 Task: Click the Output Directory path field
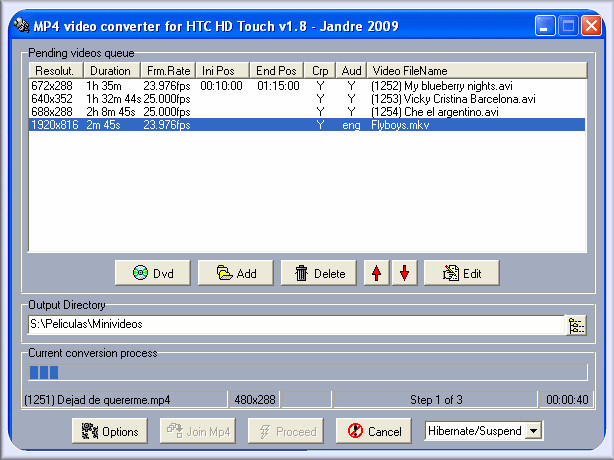click(296, 325)
